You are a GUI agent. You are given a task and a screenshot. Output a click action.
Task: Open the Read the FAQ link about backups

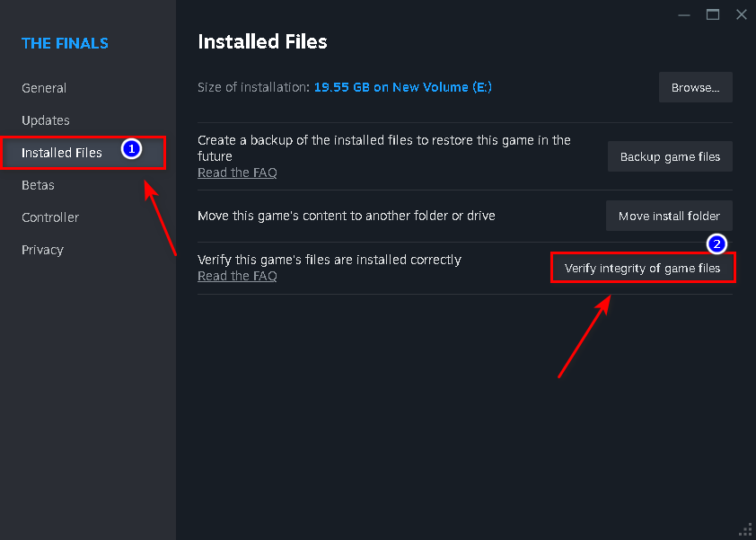point(237,173)
